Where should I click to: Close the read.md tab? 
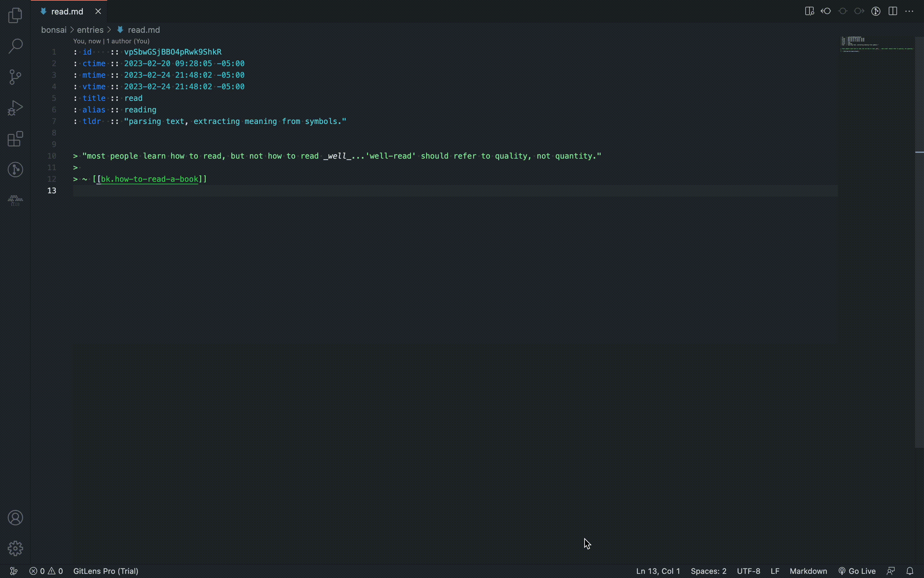(98, 12)
